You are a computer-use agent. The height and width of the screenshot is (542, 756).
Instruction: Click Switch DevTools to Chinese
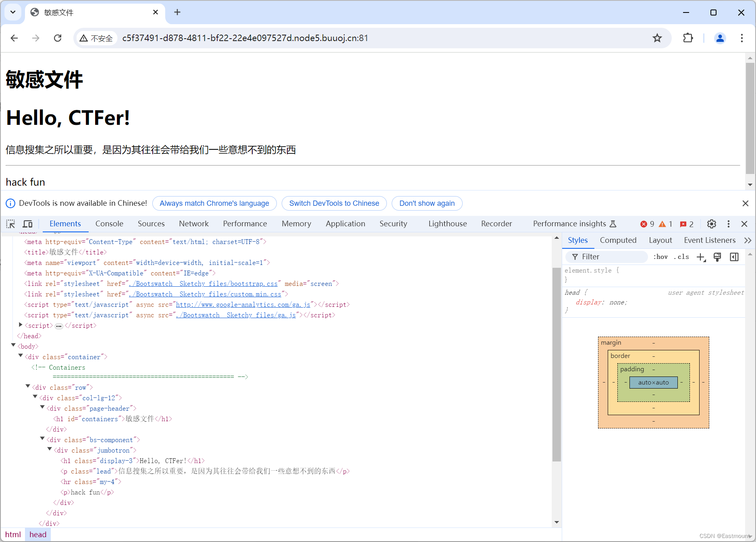coord(334,203)
